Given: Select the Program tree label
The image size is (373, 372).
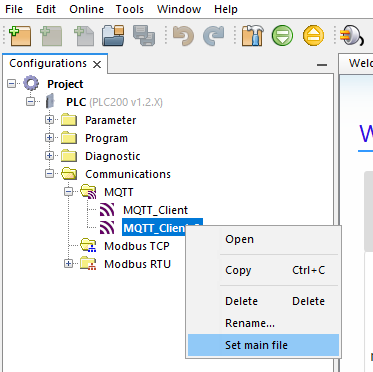Looking at the screenshot, I should tap(106, 138).
